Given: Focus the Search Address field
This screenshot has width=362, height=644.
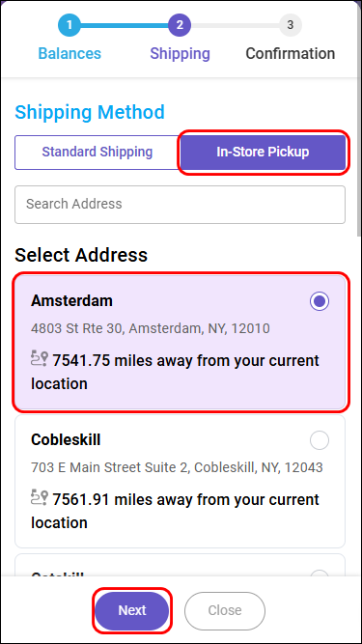Looking at the screenshot, I should [x=180, y=205].
